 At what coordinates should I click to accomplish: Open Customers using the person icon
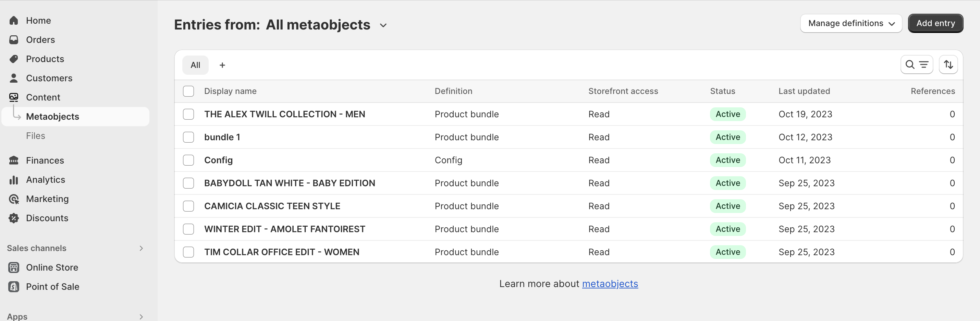(14, 78)
